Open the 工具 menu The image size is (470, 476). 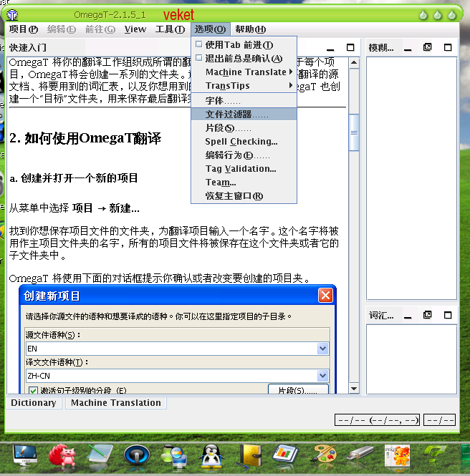pyautogui.click(x=170, y=29)
